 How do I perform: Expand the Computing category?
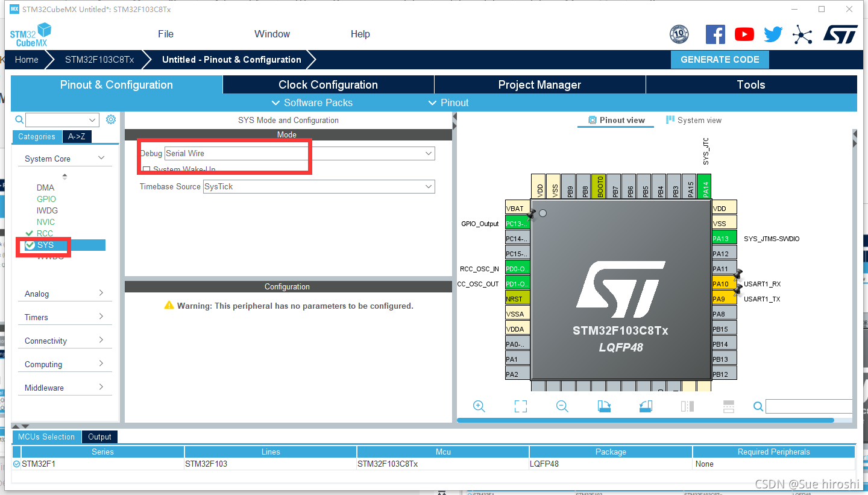(x=101, y=364)
